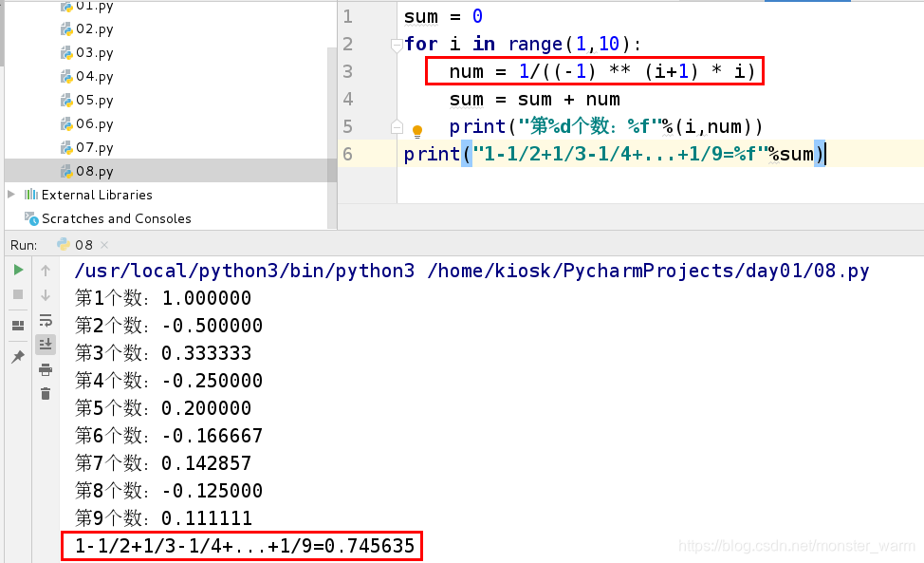
Task: Expand the External Libraries tree node
Action: pyautogui.click(x=11, y=194)
